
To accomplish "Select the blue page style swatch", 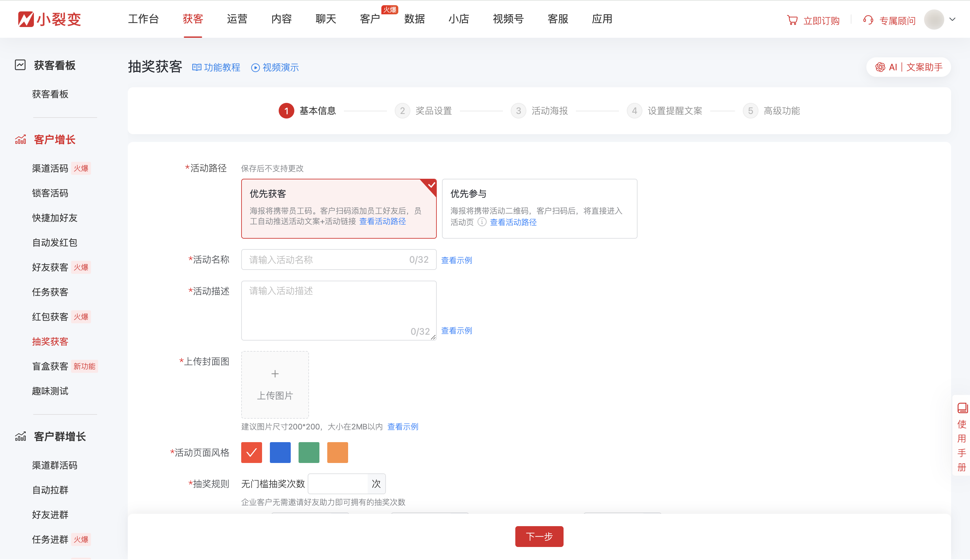I will click(x=280, y=452).
